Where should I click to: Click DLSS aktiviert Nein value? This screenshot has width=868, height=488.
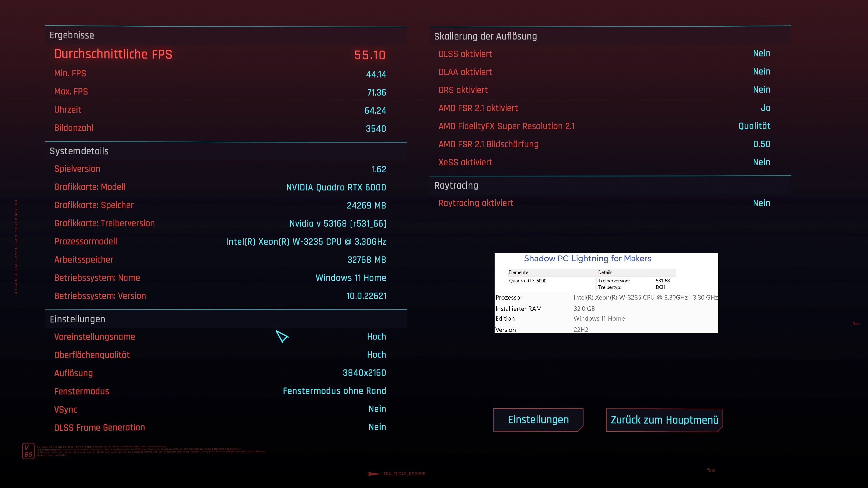click(761, 54)
